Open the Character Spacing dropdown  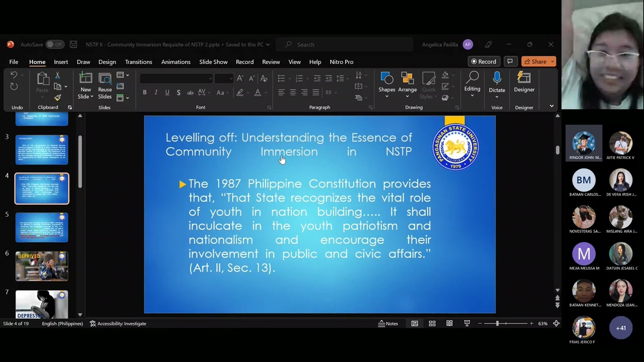tap(203, 93)
